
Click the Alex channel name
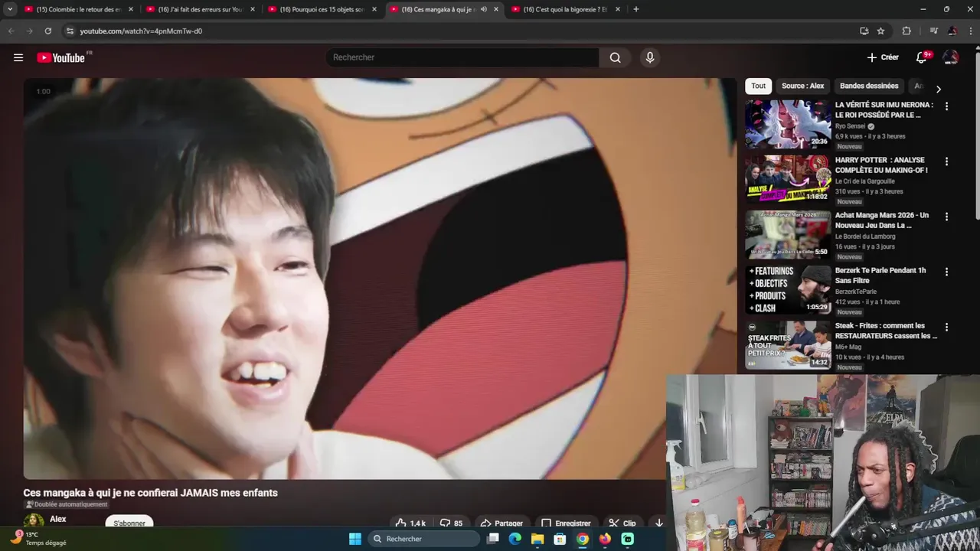[57, 519]
